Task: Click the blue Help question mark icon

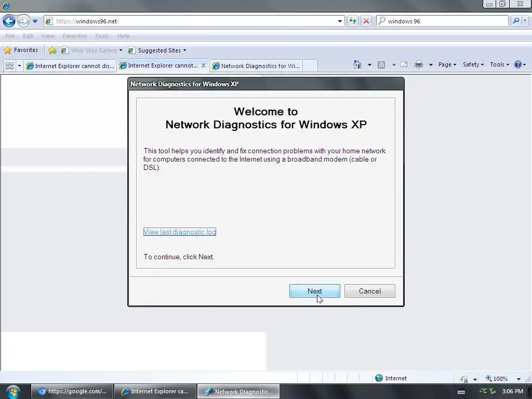Action: pos(518,64)
